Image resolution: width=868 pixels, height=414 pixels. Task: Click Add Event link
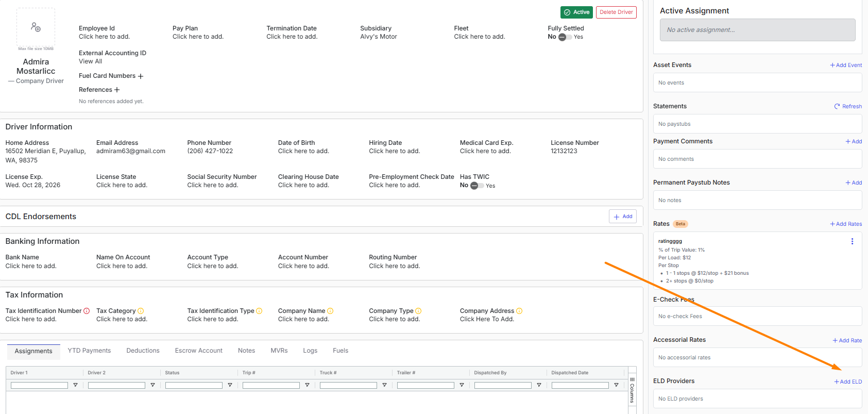click(x=846, y=65)
